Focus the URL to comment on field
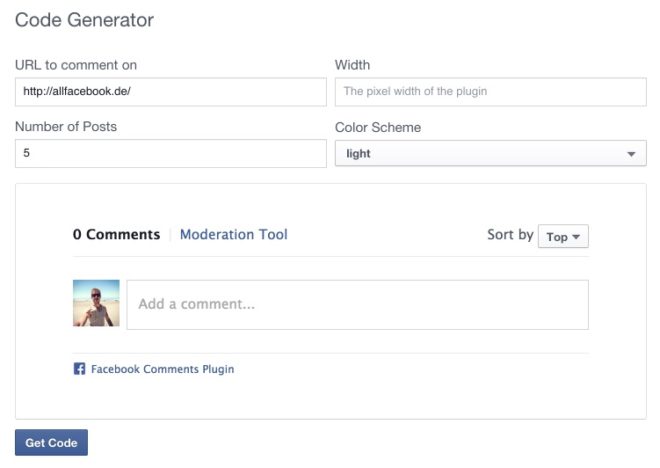660x468 pixels. tap(170, 92)
